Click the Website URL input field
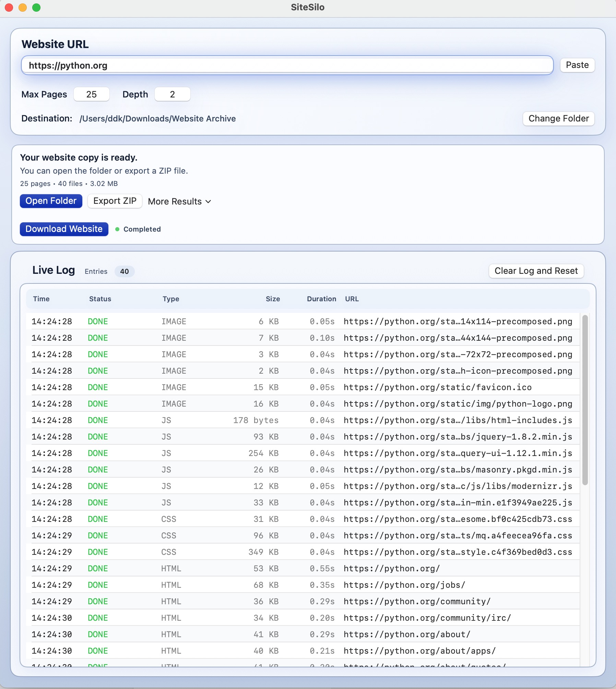 [287, 65]
